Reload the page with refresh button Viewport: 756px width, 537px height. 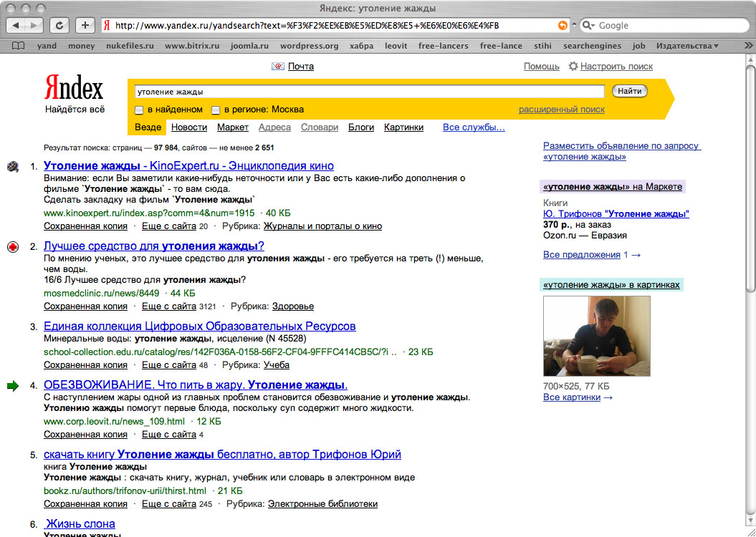pyautogui.click(x=59, y=25)
